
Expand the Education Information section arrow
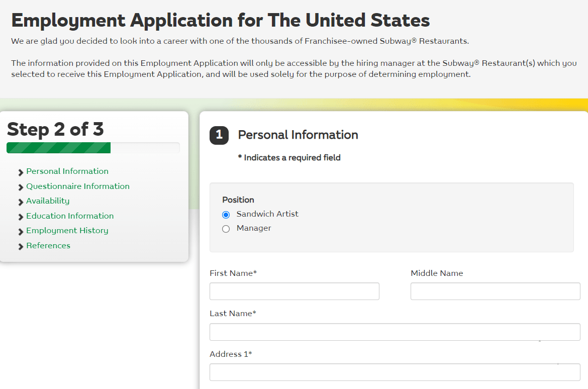click(20, 216)
